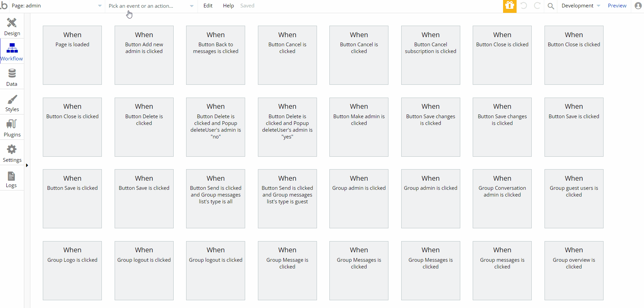Screen dimensions: 644x308
Task: Expand the sidebar panel arrow
Action: [27, 165]
